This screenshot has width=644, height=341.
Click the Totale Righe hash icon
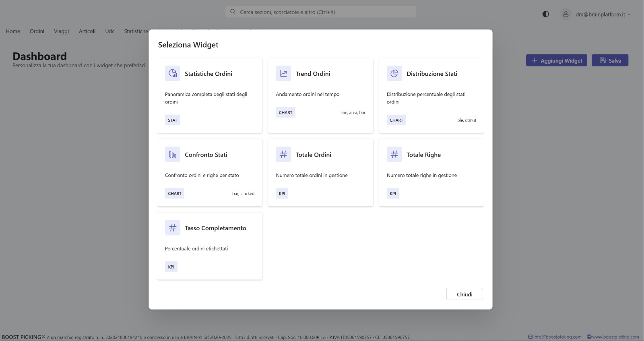point(394,154)
